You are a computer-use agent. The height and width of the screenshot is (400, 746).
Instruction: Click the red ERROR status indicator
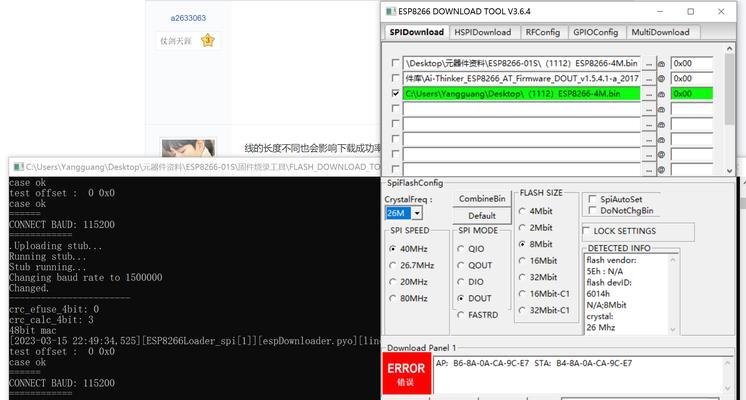(406, 373)
